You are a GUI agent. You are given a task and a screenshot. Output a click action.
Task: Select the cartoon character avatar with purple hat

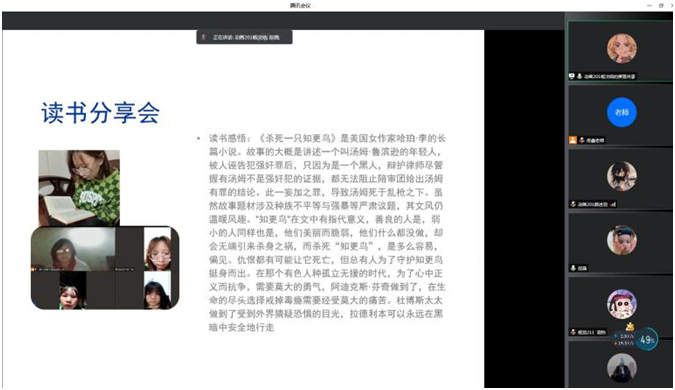click(622, 304)
